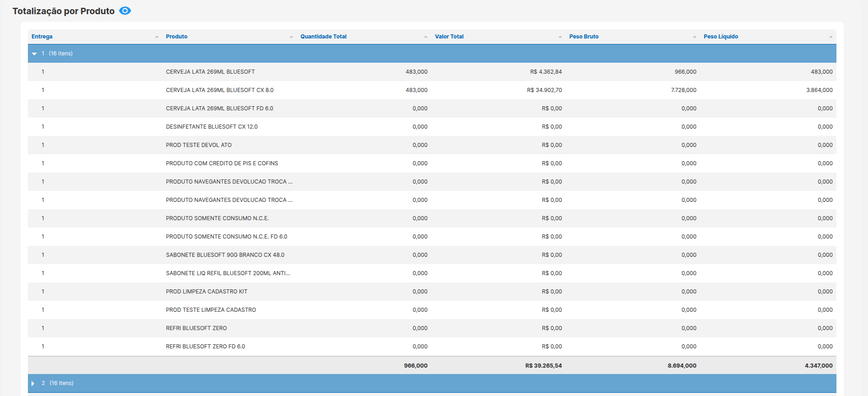868x396 pixels.
Task: Toggle the eye icon beside Totalização por Produto
Action: 125,11
